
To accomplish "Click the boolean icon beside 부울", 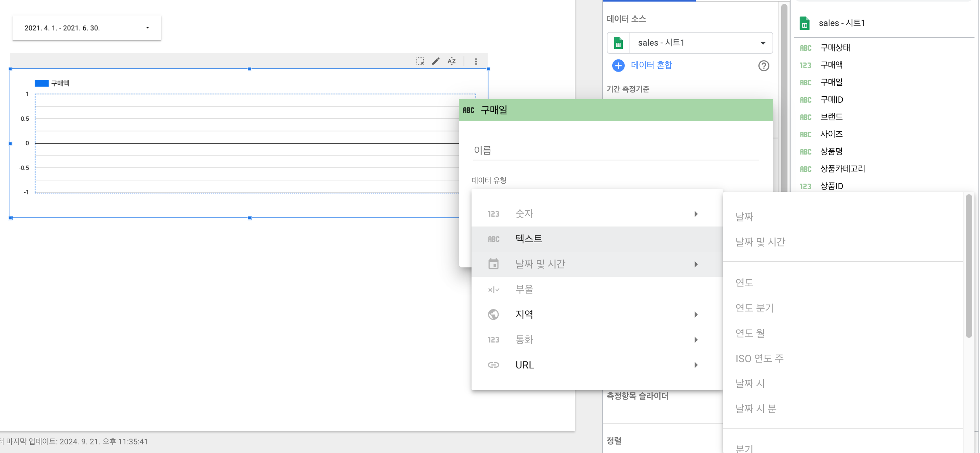I will tap(494, 290).
